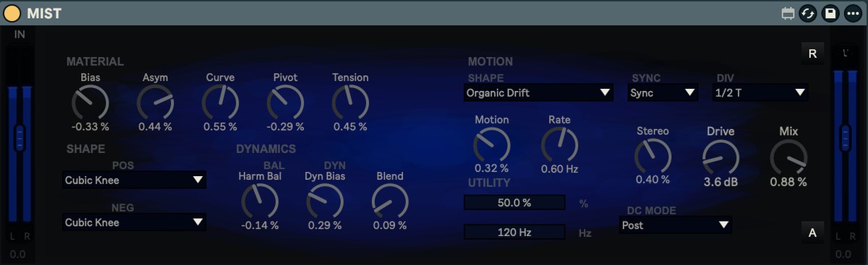Click the Stereo knob

(x=652, y=156)
